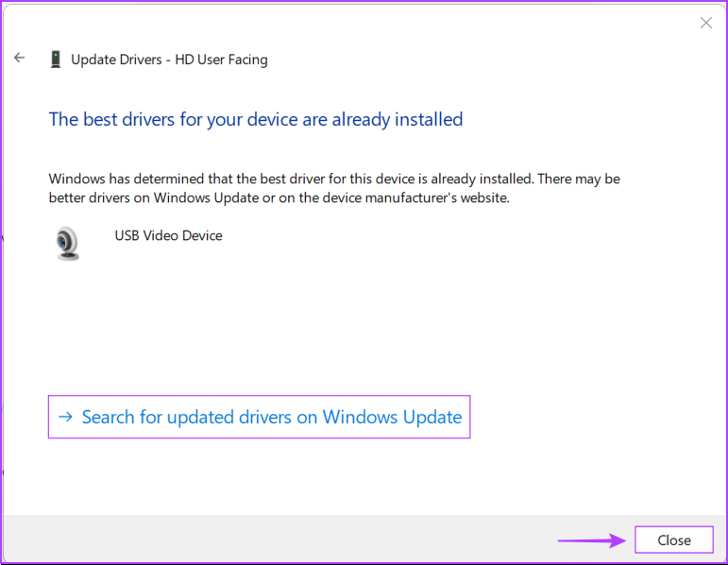Click the Close button
Viewport: 728px width, 565px height.
pos(673,539)
